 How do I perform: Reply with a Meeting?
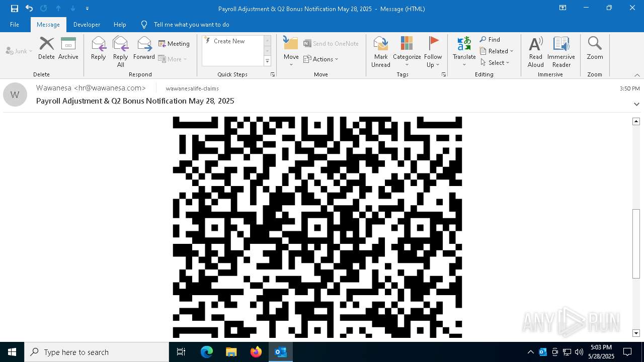tap(174, 44)
